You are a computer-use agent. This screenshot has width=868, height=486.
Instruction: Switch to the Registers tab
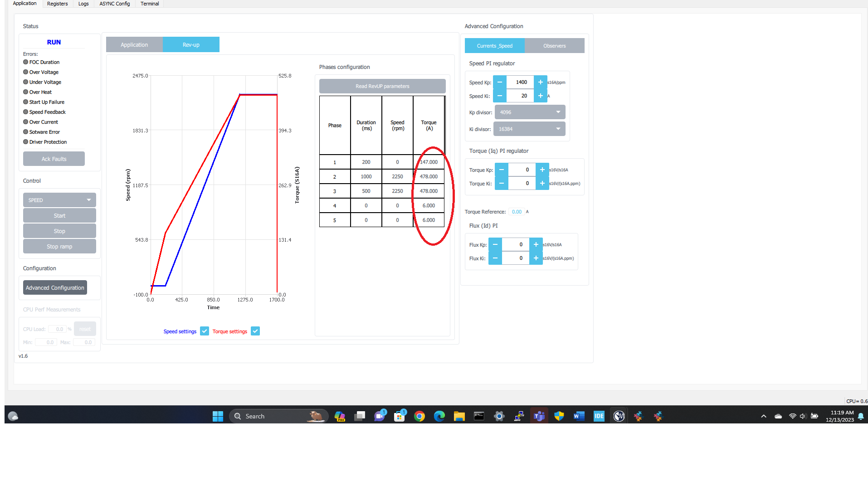[x=57, y=4]
